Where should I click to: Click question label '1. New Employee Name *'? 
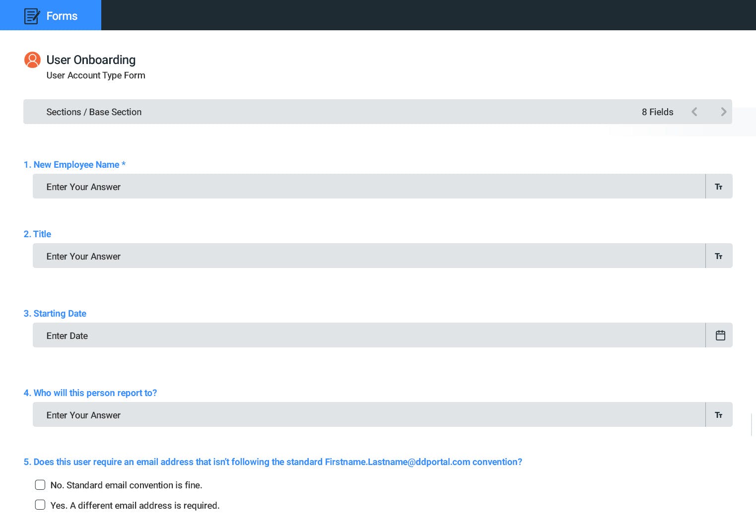tap(74, 165)
